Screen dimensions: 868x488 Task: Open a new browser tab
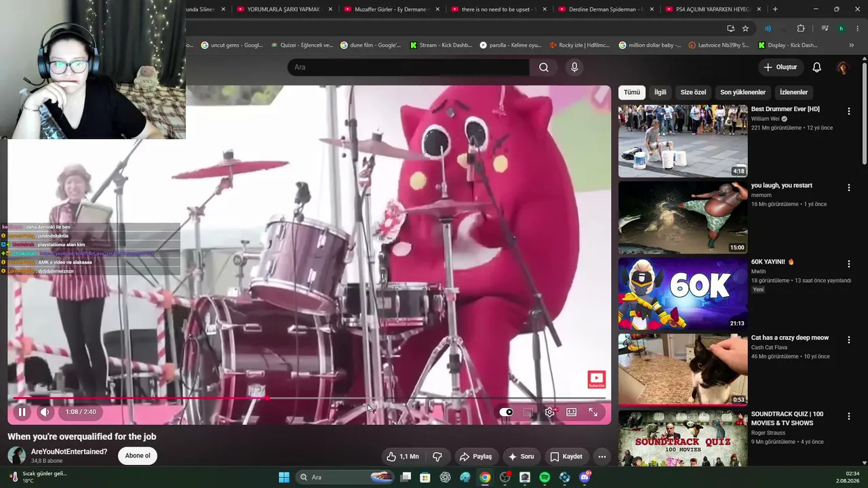(775, 9)
